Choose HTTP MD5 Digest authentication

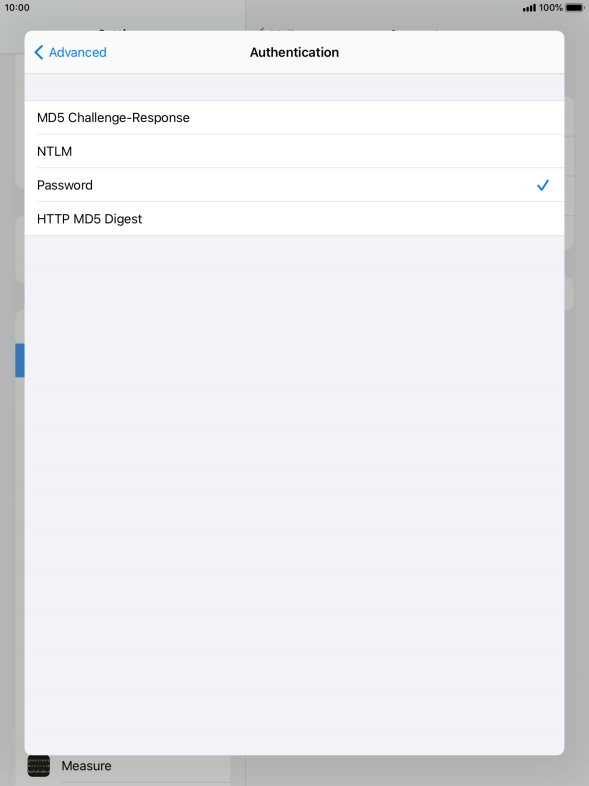294,219
